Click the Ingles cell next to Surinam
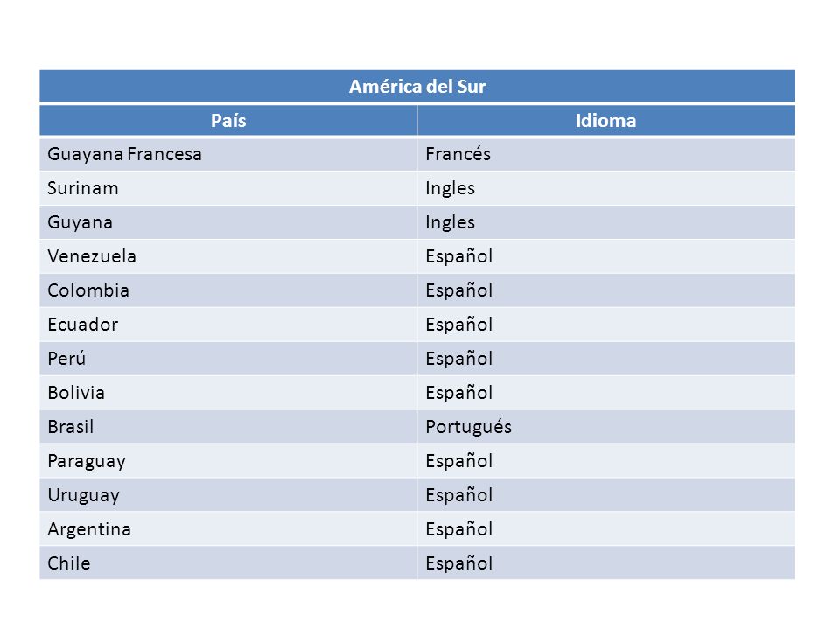The width and height of the screenshot is (840, 630). point(605,188)
